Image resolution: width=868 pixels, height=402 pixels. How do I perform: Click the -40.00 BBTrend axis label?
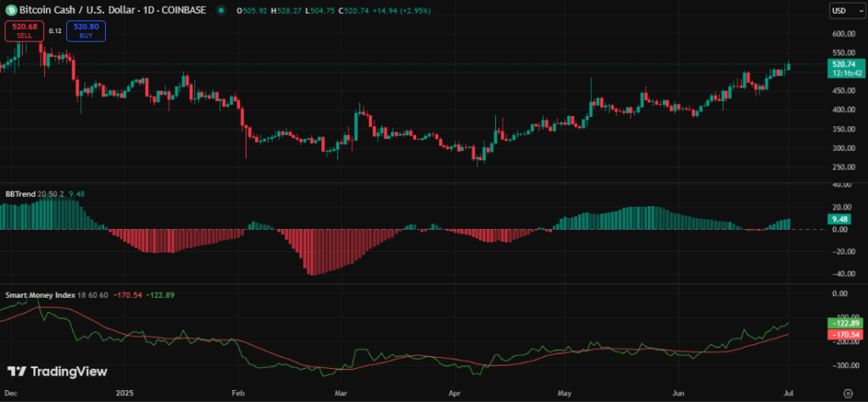843,274
